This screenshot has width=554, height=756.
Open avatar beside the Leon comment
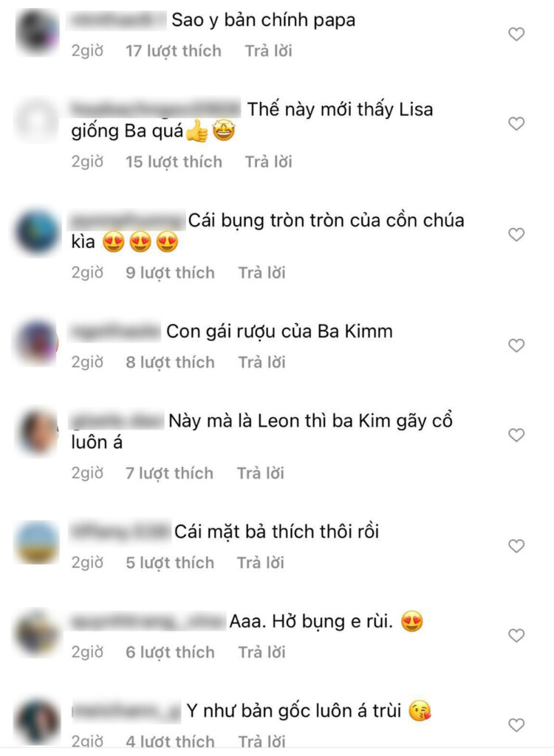[x=37, y=433]
